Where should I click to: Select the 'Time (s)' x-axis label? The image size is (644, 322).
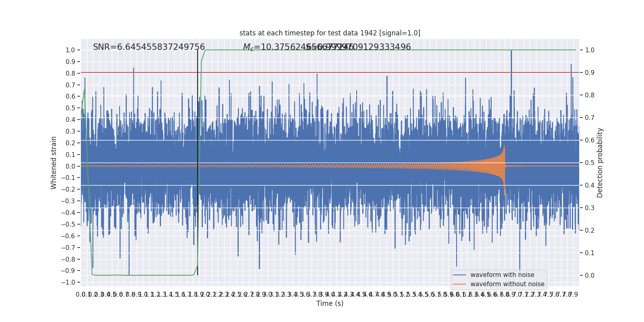pyautogui.click(x=330, y=303)
